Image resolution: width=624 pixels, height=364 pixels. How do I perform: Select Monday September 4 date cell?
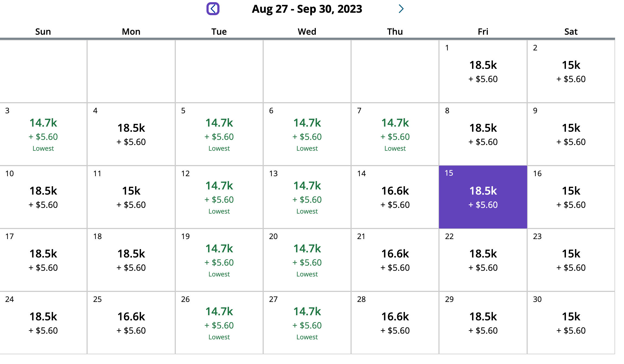click(131, 134)
